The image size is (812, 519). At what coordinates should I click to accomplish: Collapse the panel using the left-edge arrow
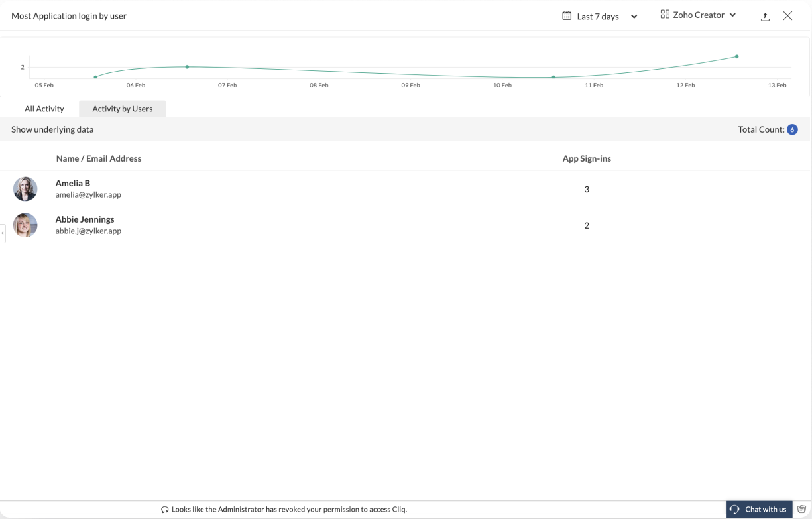pyautogui.click(x=3, y=233)
